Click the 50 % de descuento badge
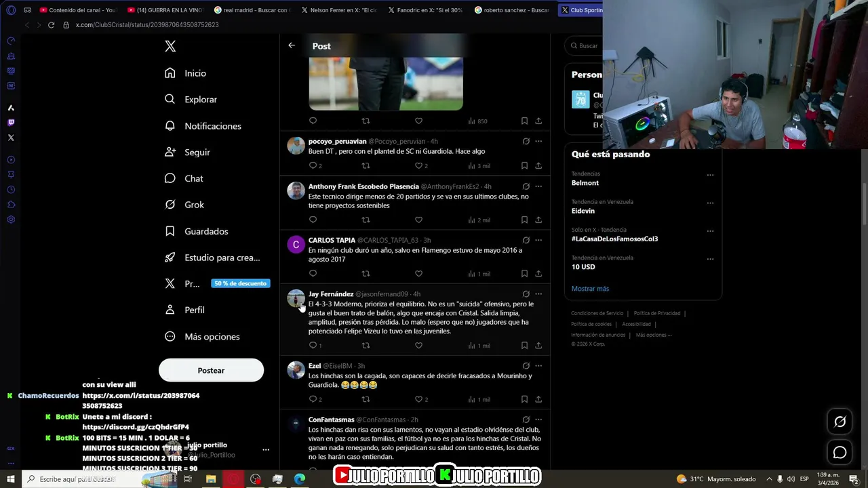The image size is (868, 488). 241,283
